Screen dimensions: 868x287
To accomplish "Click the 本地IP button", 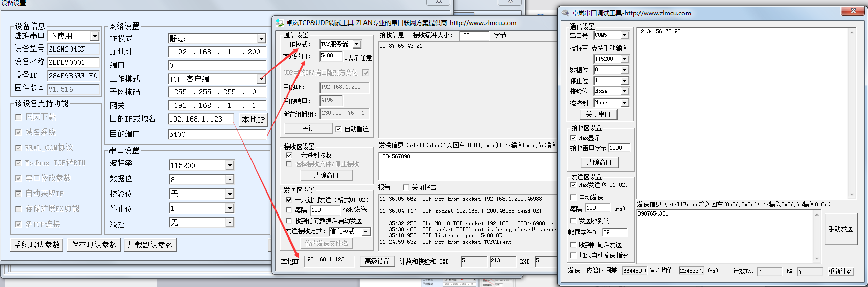I will [254, 119].
